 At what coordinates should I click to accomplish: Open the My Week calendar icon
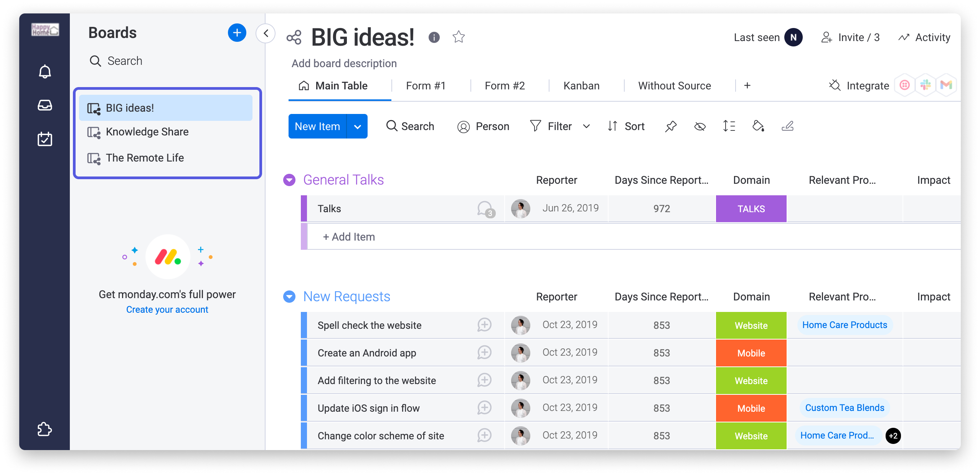(x=45, y=139)
